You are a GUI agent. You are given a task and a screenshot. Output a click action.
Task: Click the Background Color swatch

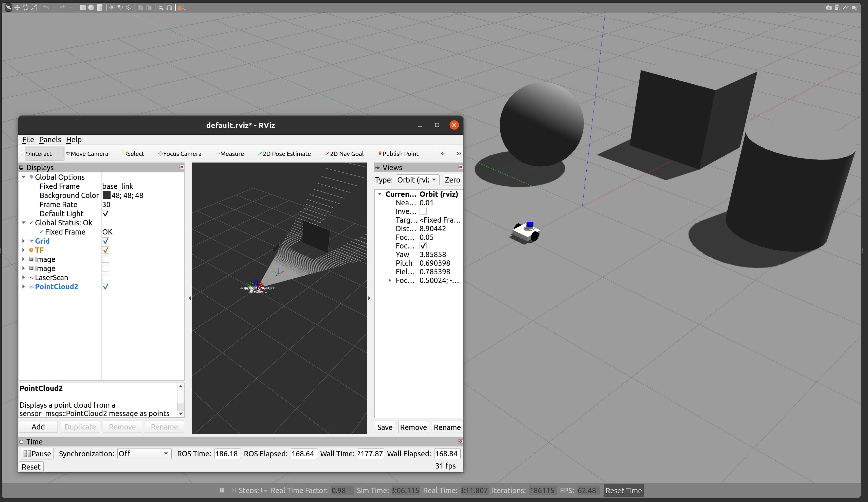[106, 195]
